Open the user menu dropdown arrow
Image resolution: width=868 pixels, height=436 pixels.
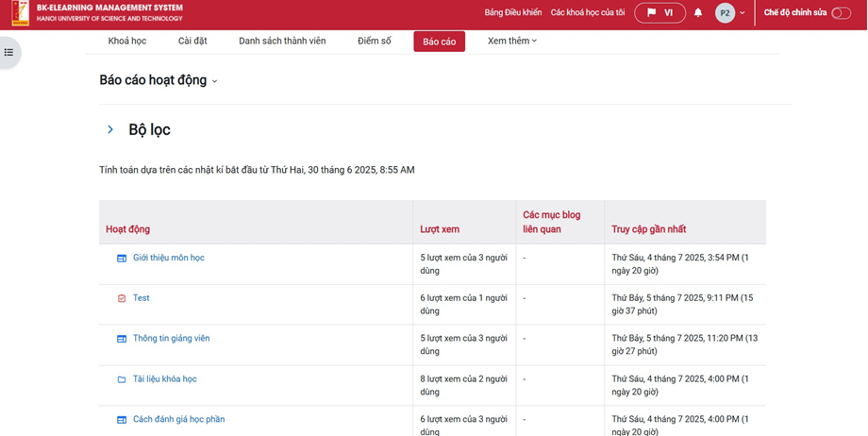pyautogui.click(x=743, y=13)
